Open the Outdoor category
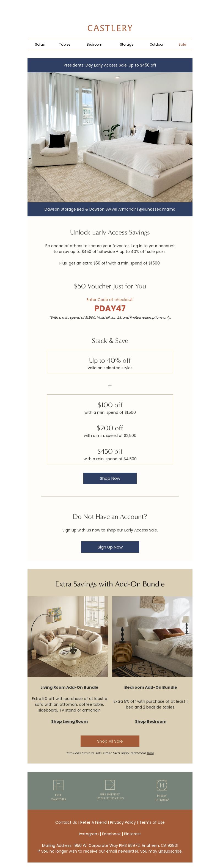The image size is (220, 868). click(x=156, y=45)
